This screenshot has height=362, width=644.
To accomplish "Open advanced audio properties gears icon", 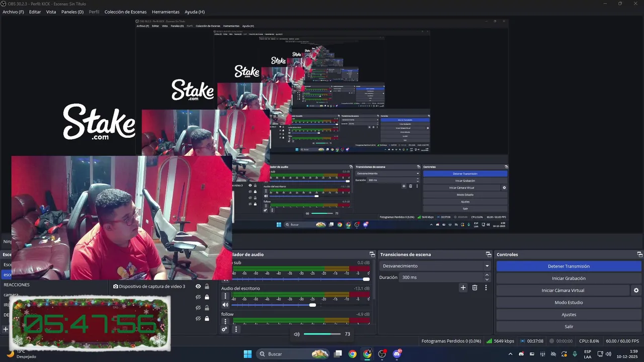I will [224, 330].
